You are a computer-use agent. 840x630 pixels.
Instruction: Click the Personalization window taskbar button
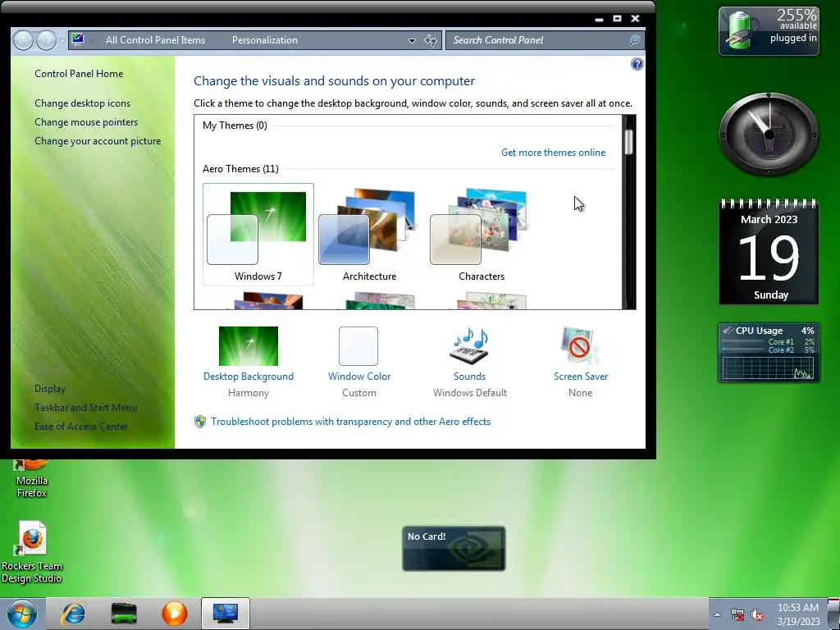(x=226, y=614)
